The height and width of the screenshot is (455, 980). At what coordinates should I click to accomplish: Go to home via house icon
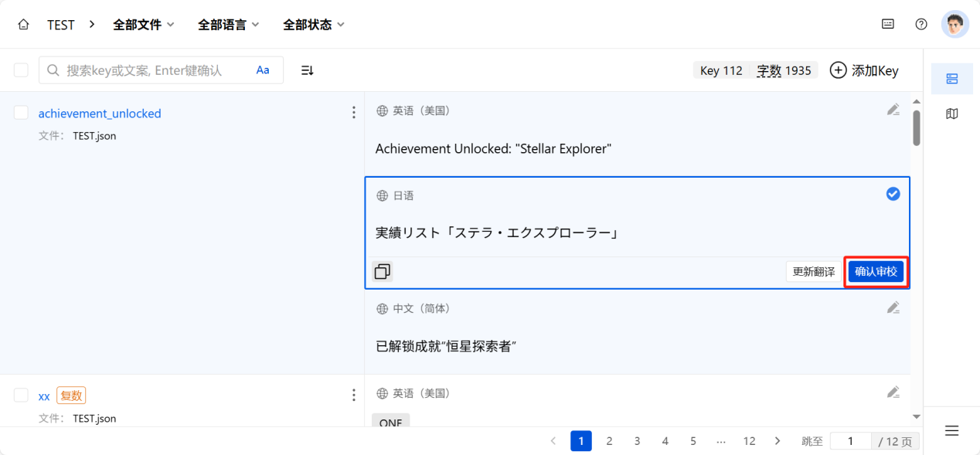coord(23,25)
